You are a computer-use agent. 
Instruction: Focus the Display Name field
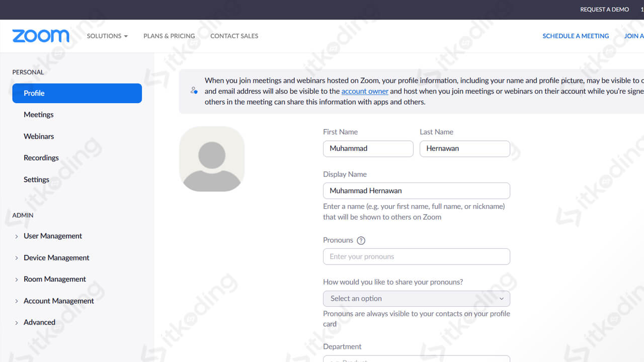[417, 191]
